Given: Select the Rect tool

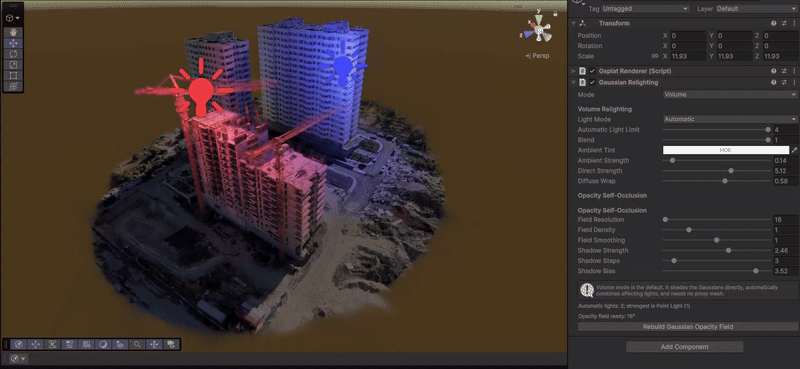Looking at the screenshot, I should (x=14, y=76).
